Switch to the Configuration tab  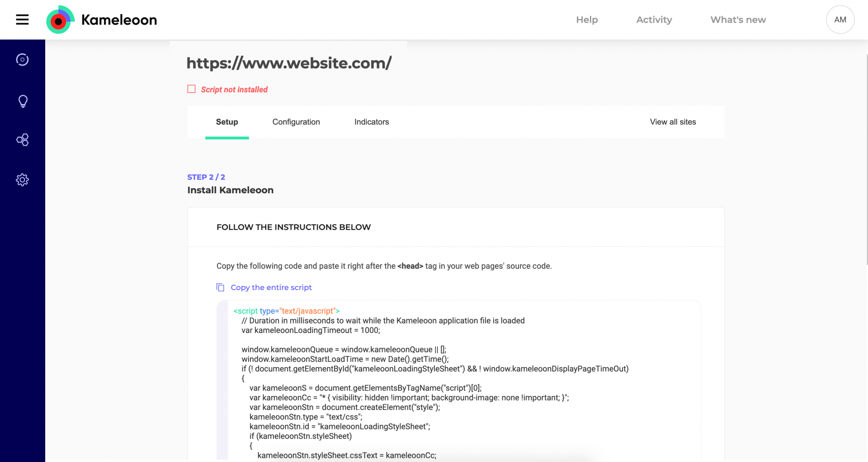pos(296,122)
